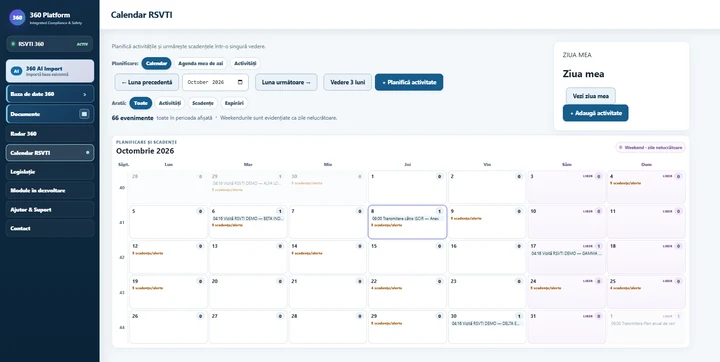The width and height of the screenshot is (720, 362).
Task: Click the Weekend - zile nelucrătoare legend chip
Action: [x=651, y=147]
